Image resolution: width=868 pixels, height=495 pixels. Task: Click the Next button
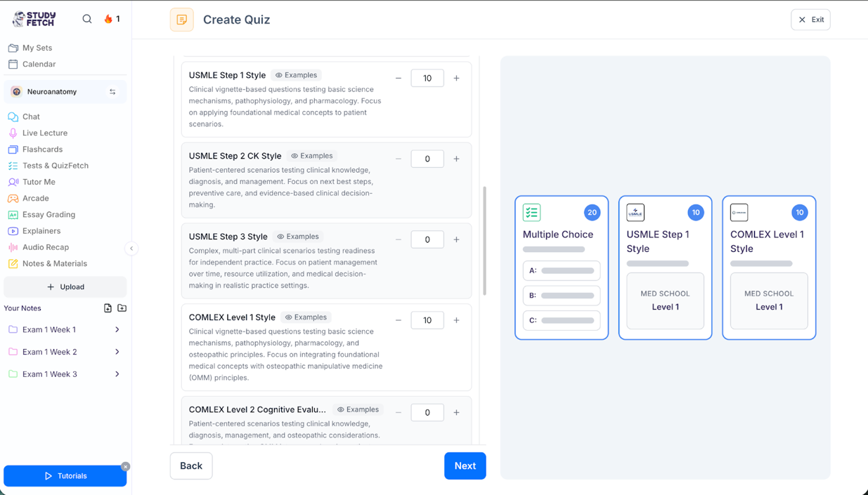point(465,466)
